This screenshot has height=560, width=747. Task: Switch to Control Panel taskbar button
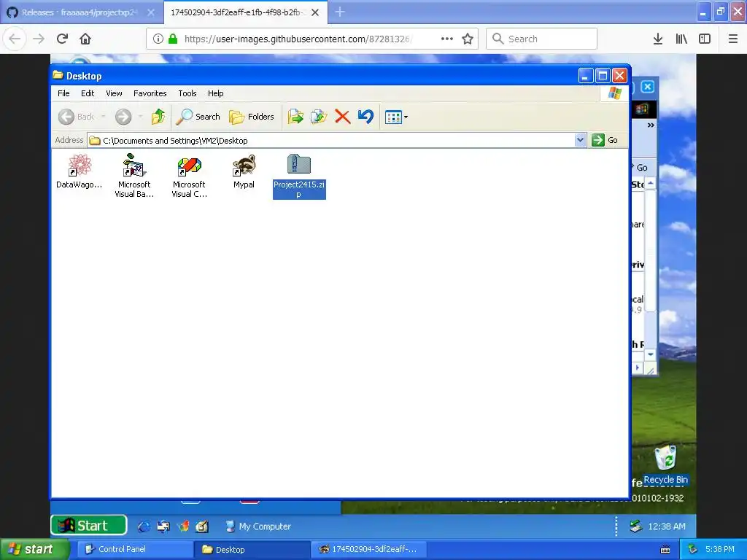135,549
